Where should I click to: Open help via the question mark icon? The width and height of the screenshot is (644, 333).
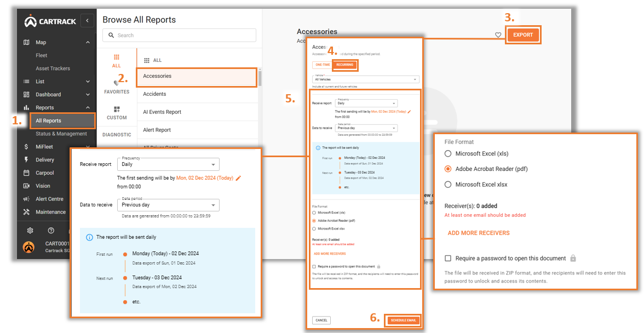tap(51, 231)
